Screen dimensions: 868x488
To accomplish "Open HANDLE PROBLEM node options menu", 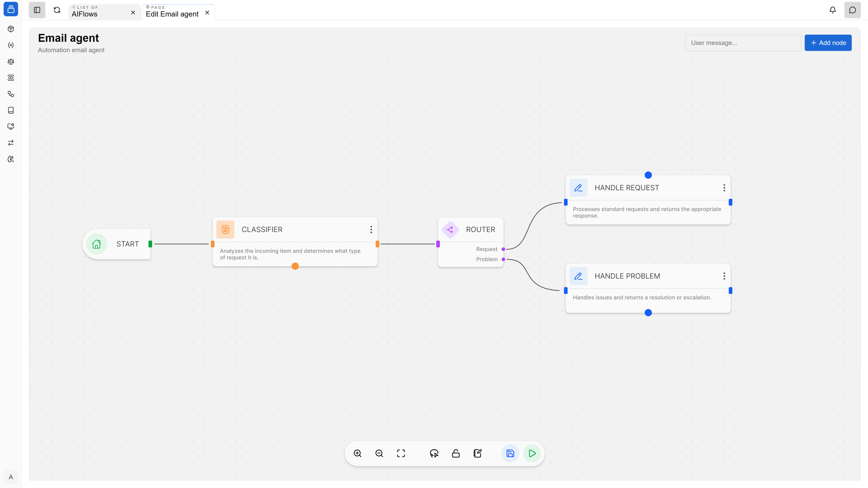I will pyautogui.click(x=724, y=276).
